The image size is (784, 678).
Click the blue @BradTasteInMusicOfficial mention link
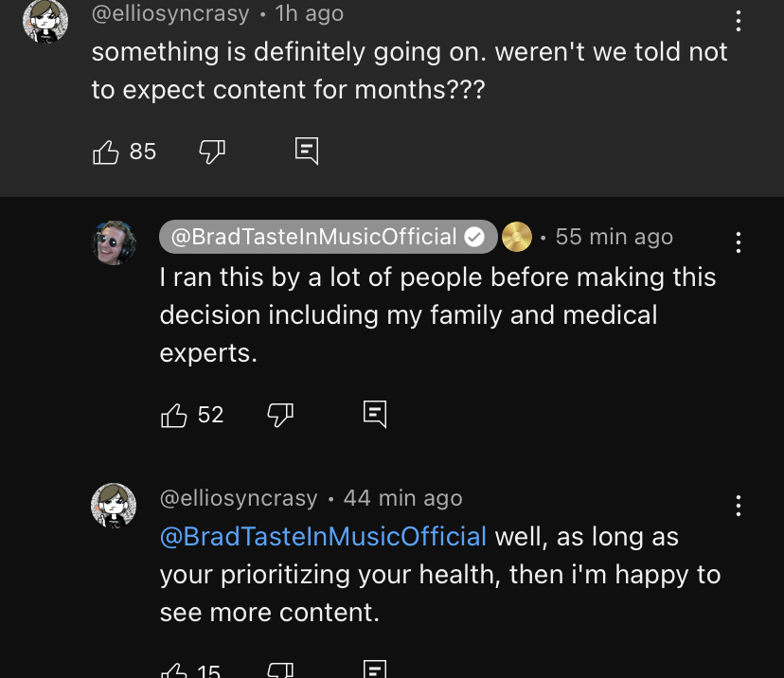click(323, 537)
